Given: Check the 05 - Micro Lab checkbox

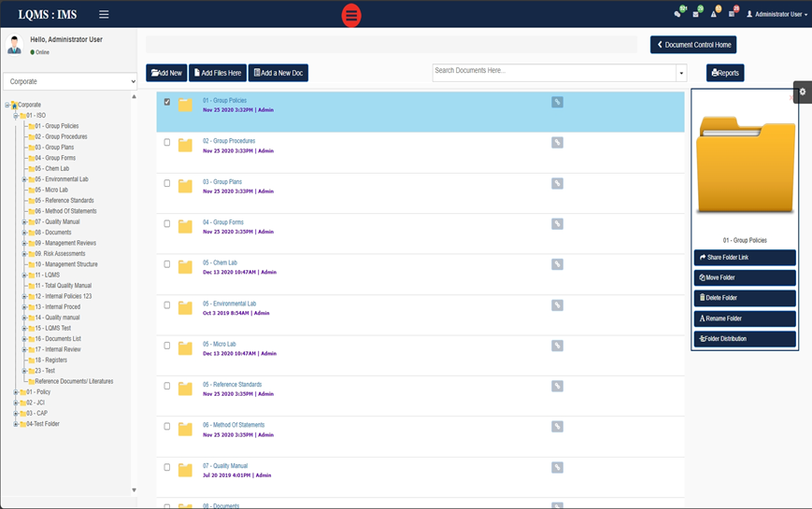Looking at the screenshot, I should click(x=166, y=346).
